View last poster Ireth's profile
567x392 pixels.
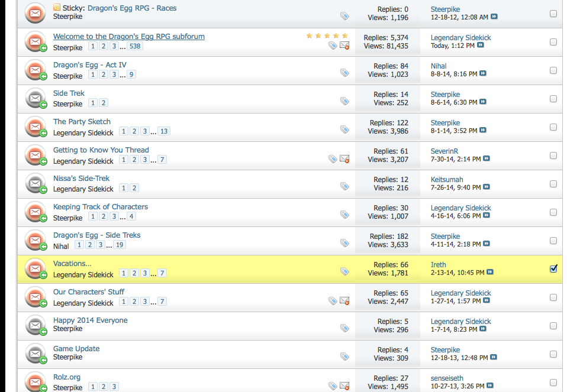439,265
